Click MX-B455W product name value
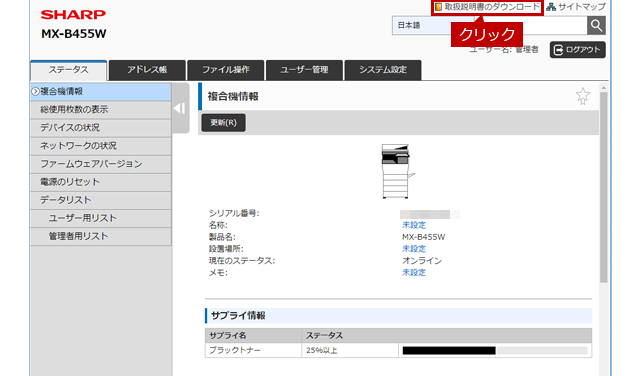This screenshot has width=640, height=376. [x=423, y=237]
